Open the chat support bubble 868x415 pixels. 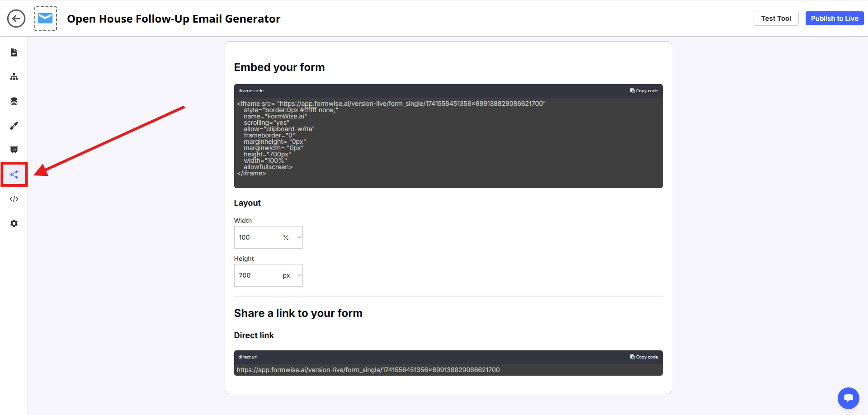point(848,398)
